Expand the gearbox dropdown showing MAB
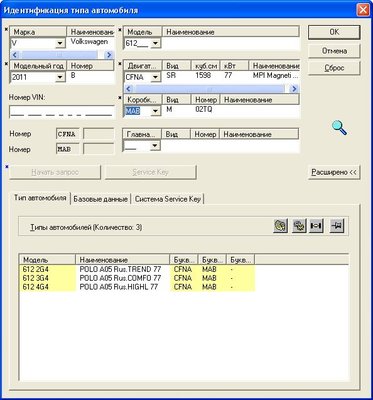The height and width of the screenshot is (400, 373). (155, 111)
